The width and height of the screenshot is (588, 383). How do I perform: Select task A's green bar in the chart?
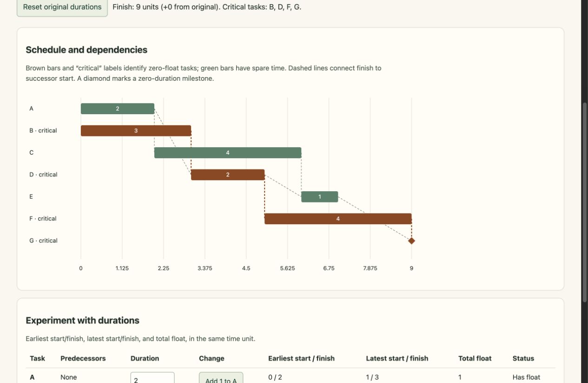click(118, 109)
